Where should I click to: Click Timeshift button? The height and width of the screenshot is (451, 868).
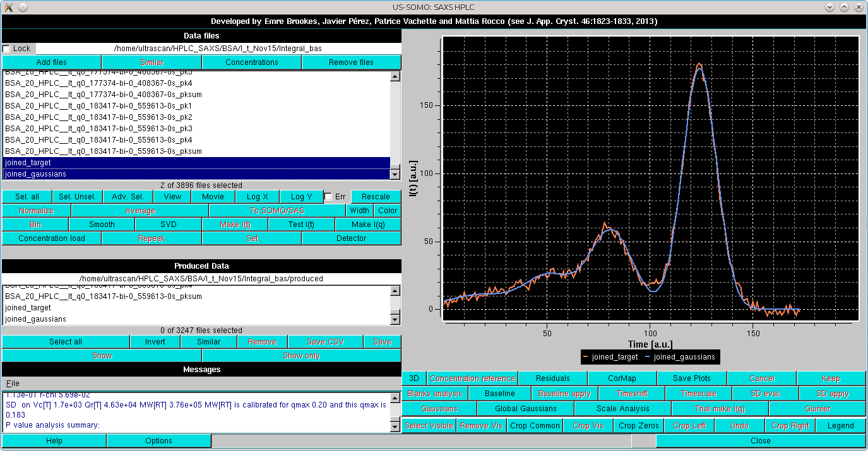[x=633, y=394]
